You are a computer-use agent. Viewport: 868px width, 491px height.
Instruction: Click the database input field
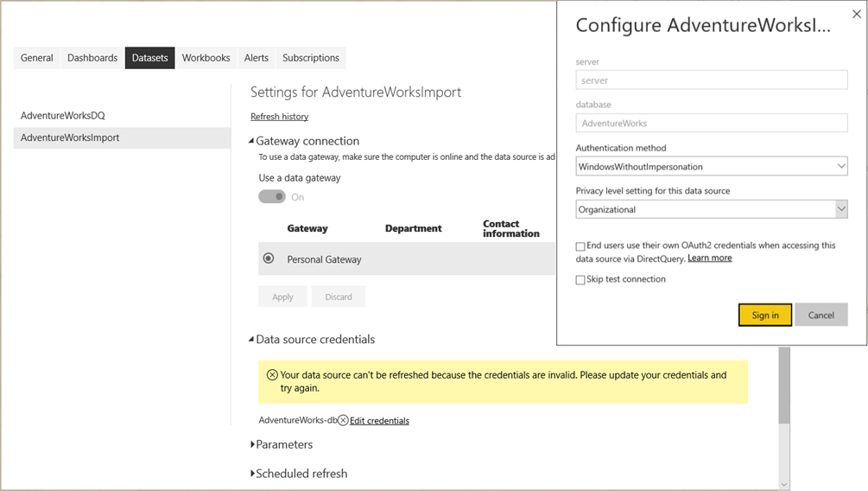(x=712, y=124)
